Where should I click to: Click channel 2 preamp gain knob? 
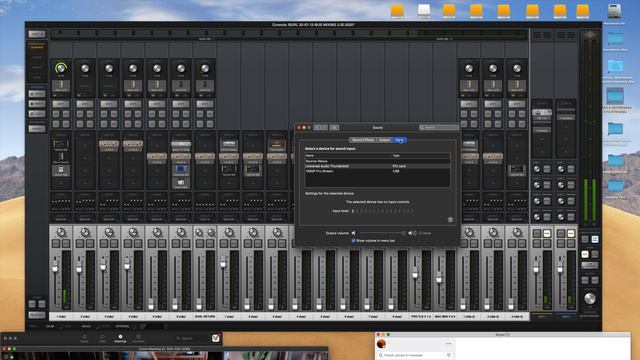(x=85, y=68)
